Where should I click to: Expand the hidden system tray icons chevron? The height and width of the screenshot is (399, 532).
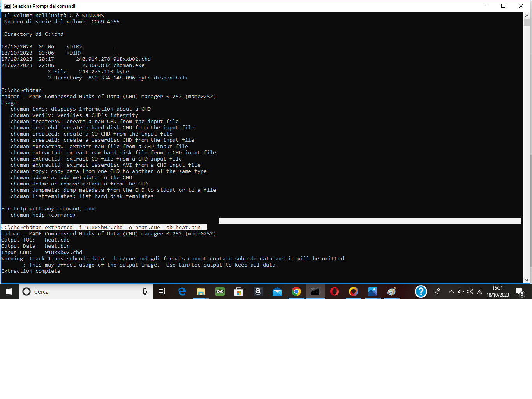tap(451, 291)
